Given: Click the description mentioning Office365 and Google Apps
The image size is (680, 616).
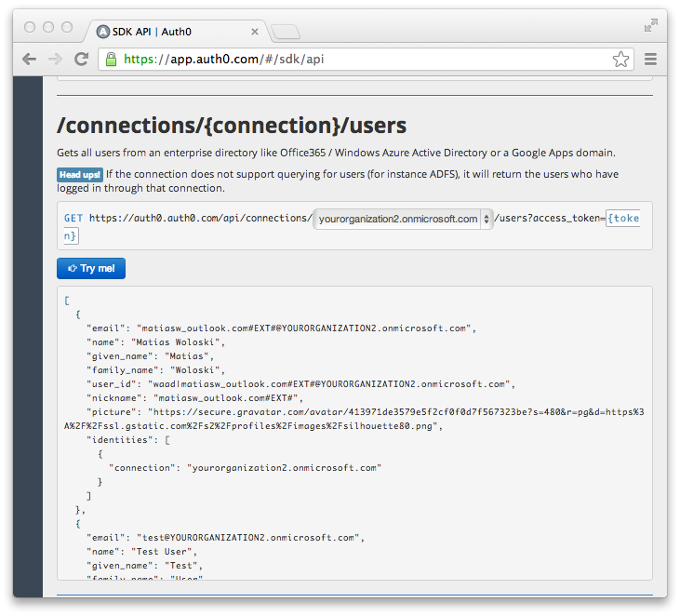Looking at the screenshot, I should pos(336,153).
